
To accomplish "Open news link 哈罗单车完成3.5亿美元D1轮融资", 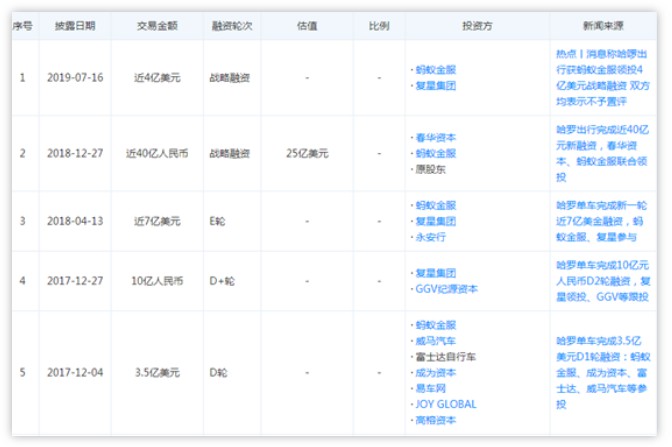I will click(x=603, y=372).
